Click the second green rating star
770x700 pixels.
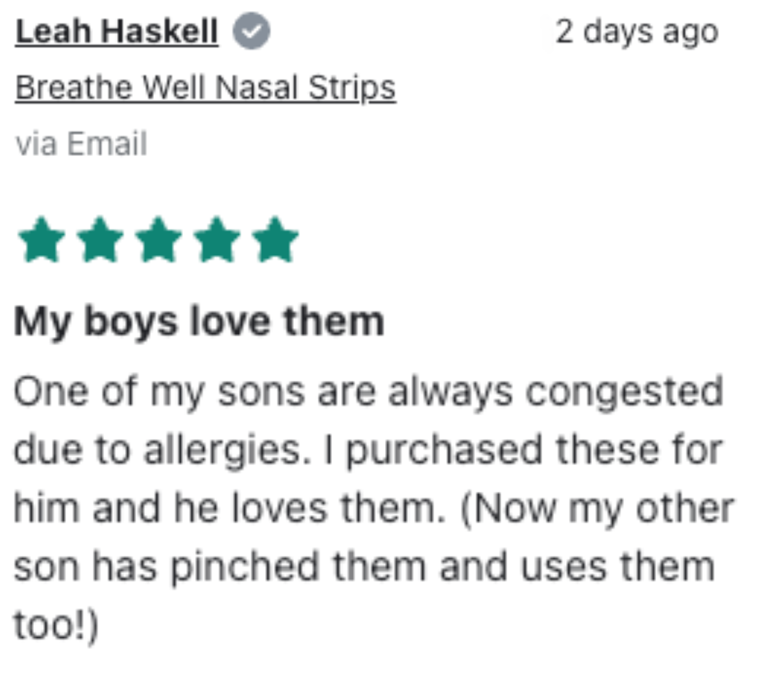pyautogui.click(x=100, y=240)
